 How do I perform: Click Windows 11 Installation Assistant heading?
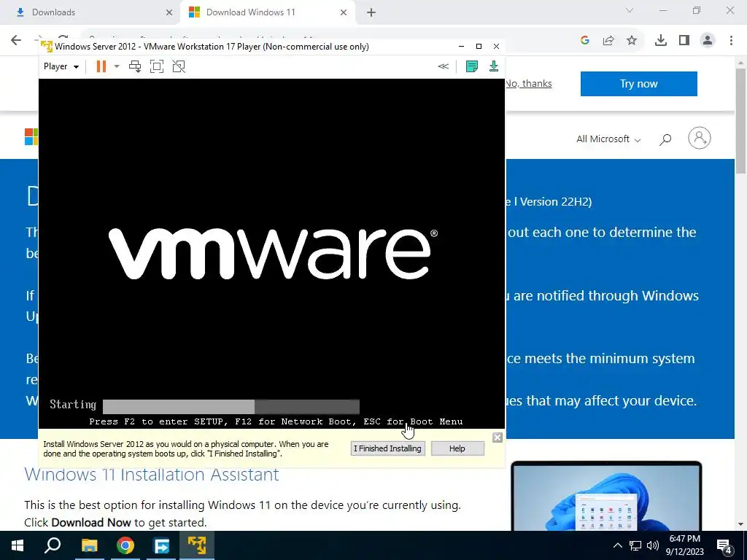152,474
